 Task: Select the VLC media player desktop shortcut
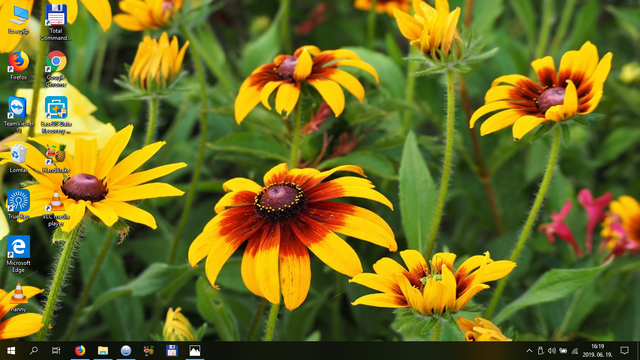[56, 208]
